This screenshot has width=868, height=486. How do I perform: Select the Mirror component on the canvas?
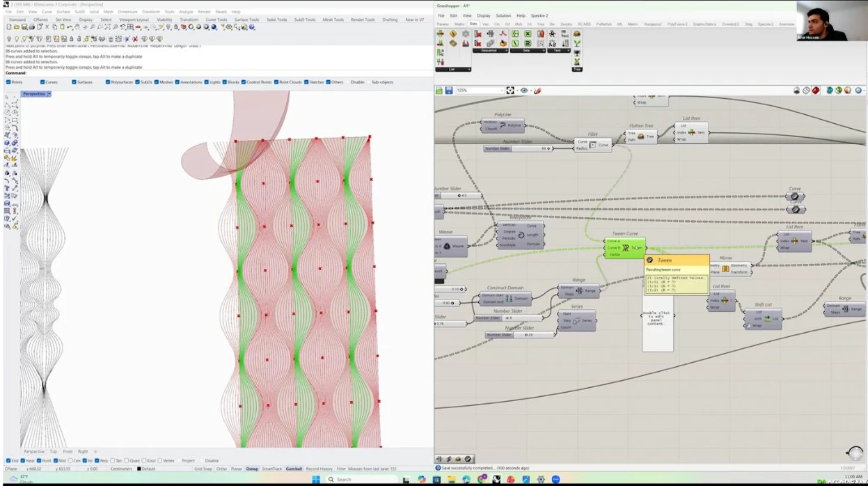coord(725,268)
